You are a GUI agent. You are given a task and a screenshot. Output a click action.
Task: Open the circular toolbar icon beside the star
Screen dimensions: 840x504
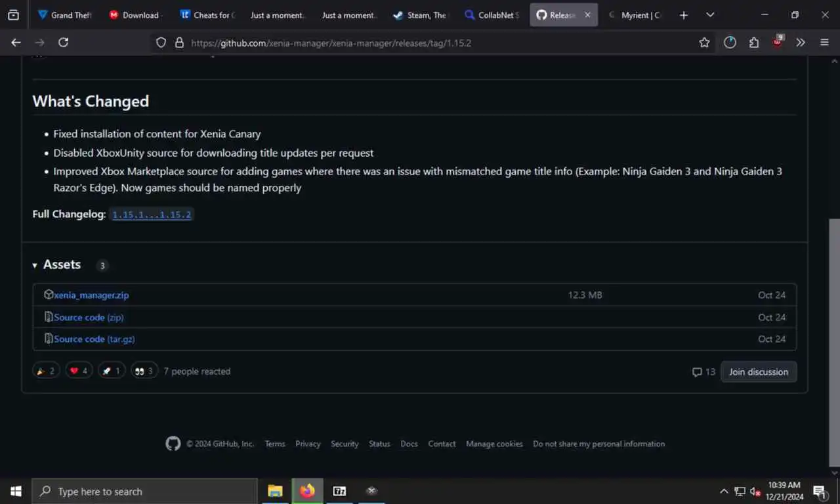coord(730,43)
